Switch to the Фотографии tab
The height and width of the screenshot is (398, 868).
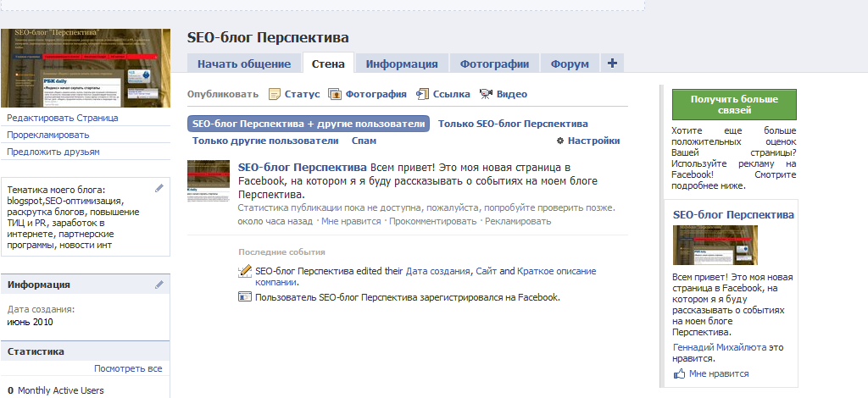click(494, 64)
